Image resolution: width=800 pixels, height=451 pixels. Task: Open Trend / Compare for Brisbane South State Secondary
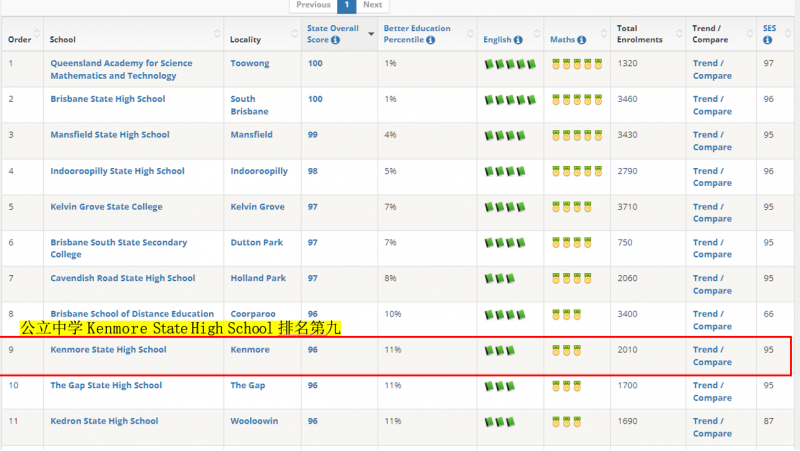[x=712, y=248]
